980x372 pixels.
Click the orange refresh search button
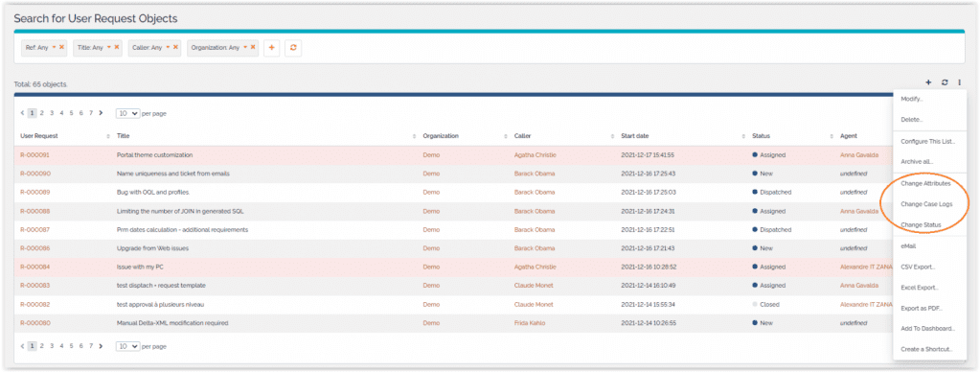point(293,48)
